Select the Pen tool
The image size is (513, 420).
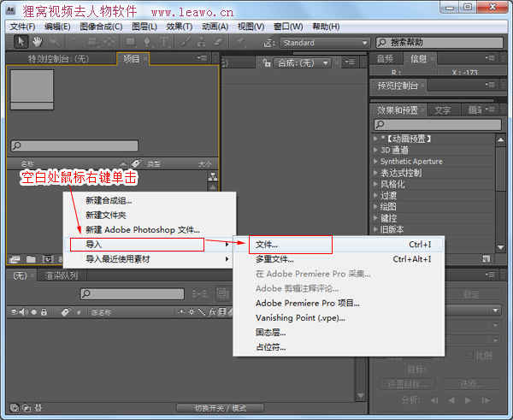point(147,42)
